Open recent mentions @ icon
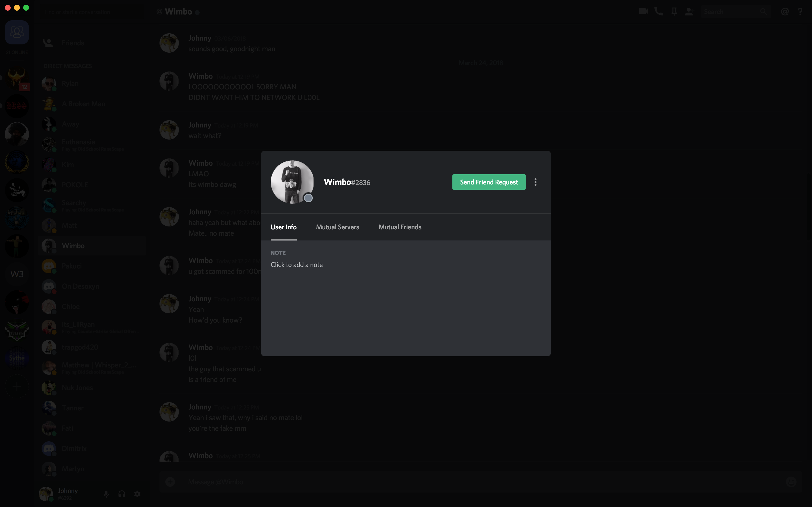Screen dimensions: 812x507 point(784,11)
